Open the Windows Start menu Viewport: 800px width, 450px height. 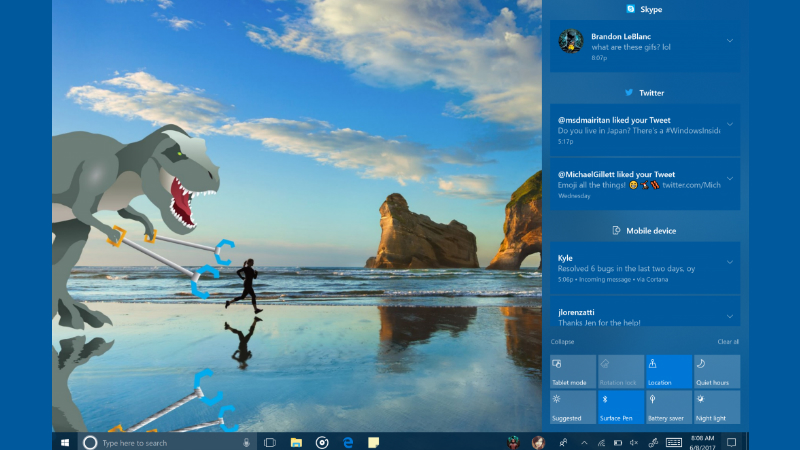pyautogui.click(x=65, y=441)
